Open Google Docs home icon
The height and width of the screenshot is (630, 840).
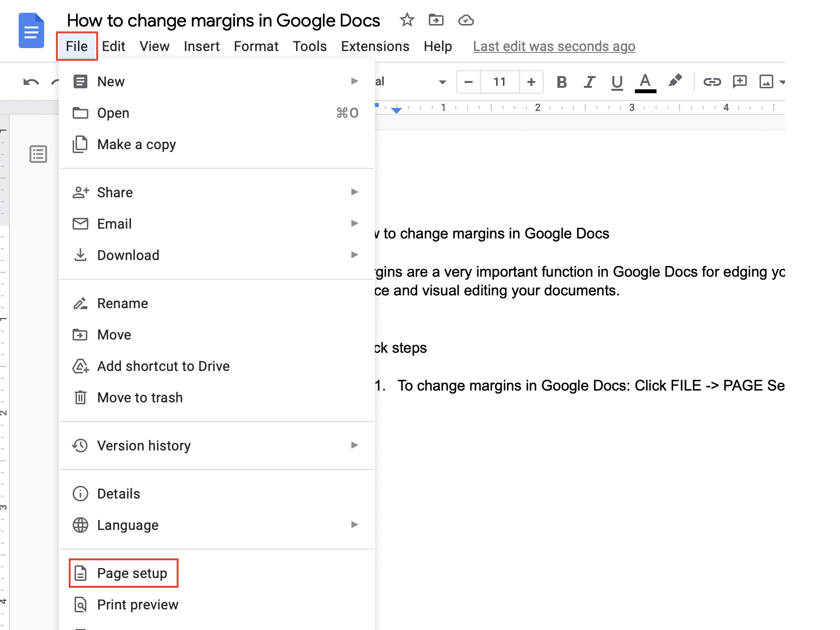(x=31, y=31)
